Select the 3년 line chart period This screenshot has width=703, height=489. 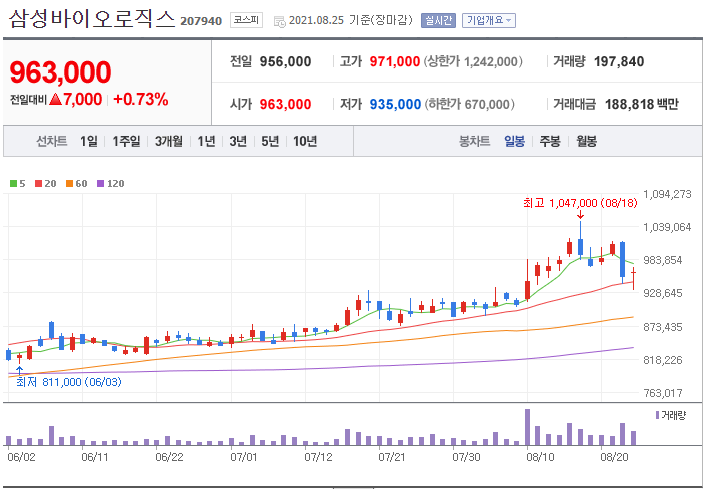(x=238, y=142)
